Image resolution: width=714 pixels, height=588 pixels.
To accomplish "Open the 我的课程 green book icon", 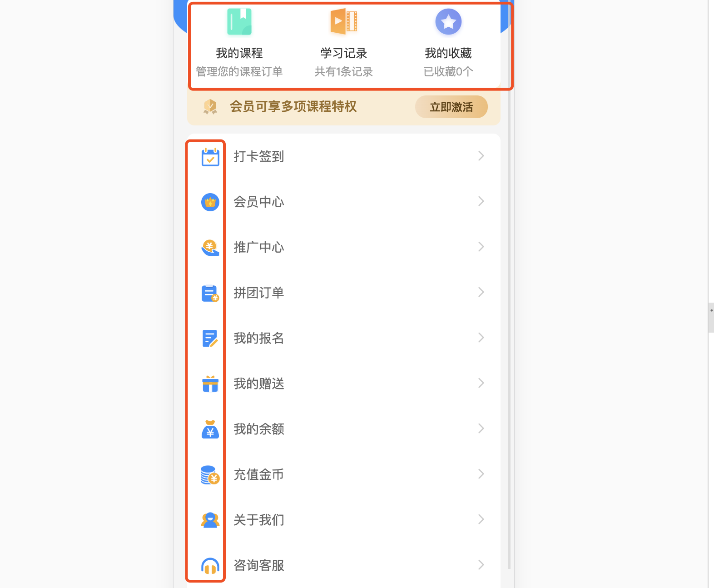I will pos(239,21).
